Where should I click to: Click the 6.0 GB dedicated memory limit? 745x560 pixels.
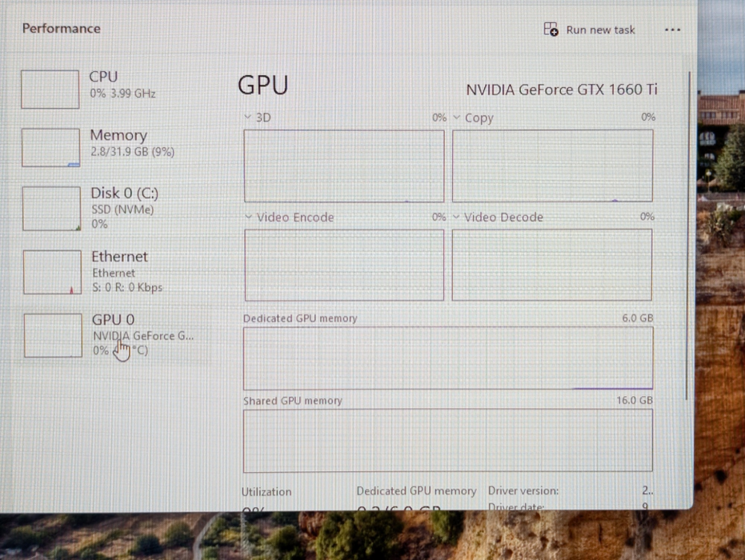tap(638, 318)
